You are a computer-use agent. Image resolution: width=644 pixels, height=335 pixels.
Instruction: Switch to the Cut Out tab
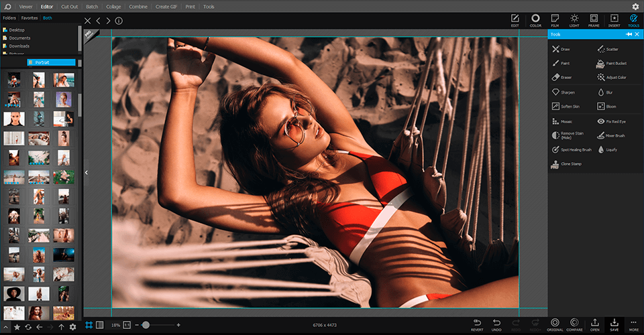(69, 6)
